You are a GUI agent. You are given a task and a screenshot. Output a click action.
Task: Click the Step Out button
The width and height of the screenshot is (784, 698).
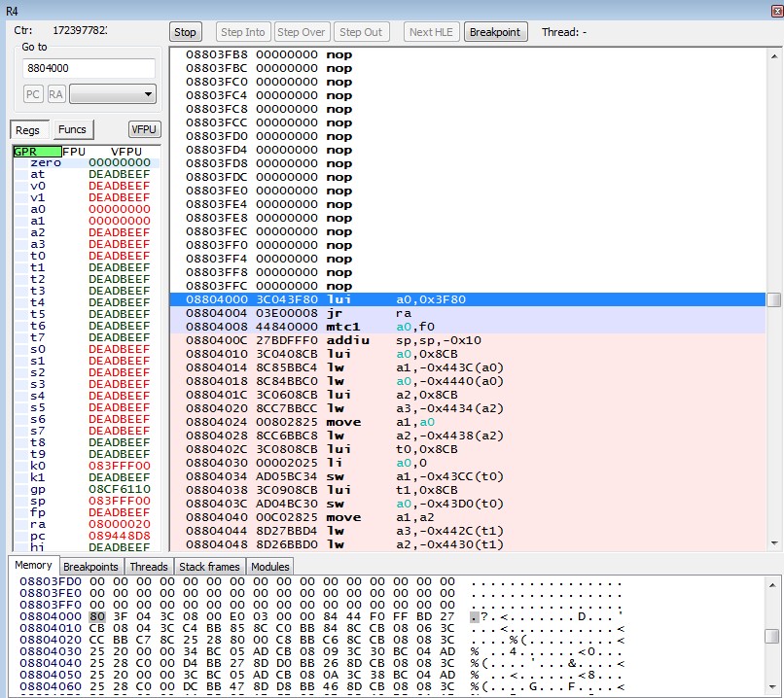361,32
